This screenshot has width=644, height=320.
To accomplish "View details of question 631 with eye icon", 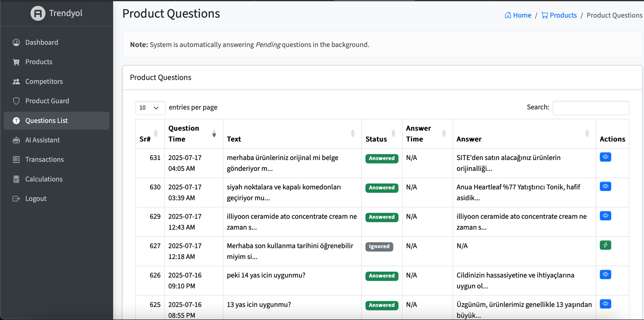I will [x=605, y=157].
